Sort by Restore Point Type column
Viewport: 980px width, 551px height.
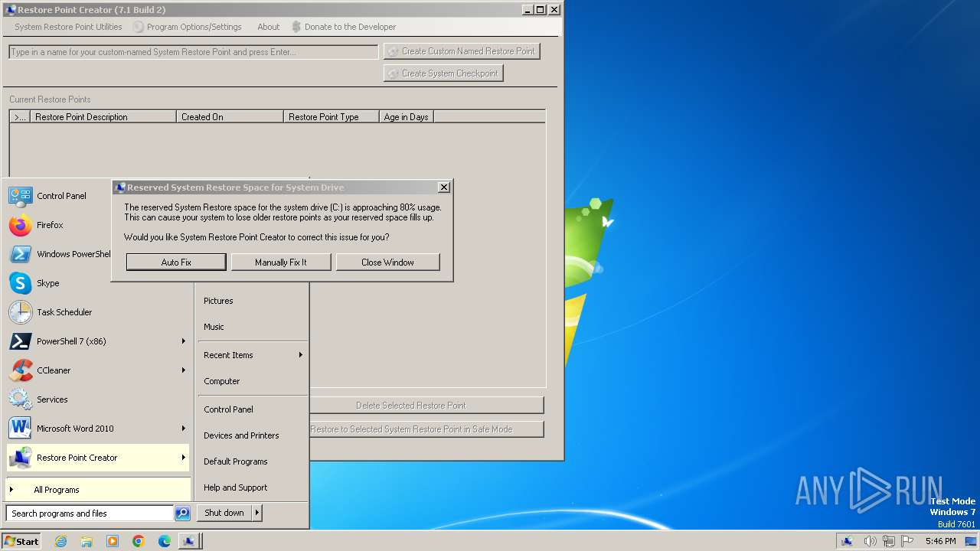click(332, 117)
